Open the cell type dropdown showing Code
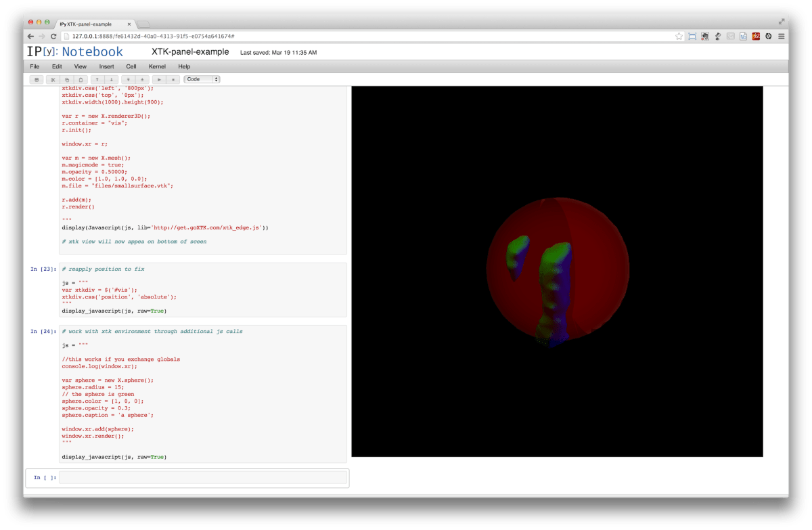This screenshot has width=812, height=530. point(202,79)
